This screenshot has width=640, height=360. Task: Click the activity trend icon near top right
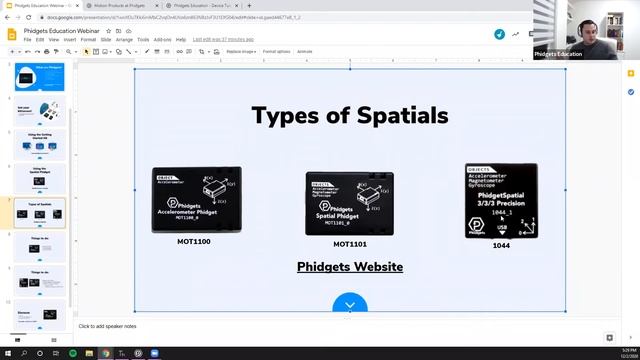pos(516,35)
